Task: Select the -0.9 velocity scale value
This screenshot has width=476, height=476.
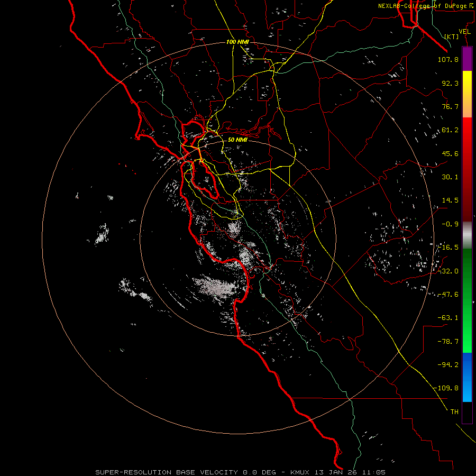Action: point(450,224)
